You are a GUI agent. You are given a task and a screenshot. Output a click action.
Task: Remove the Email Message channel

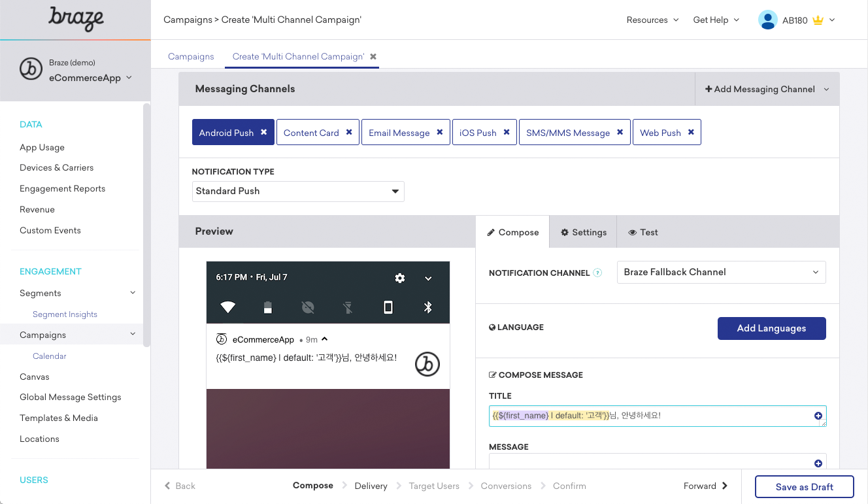point(440,132)
